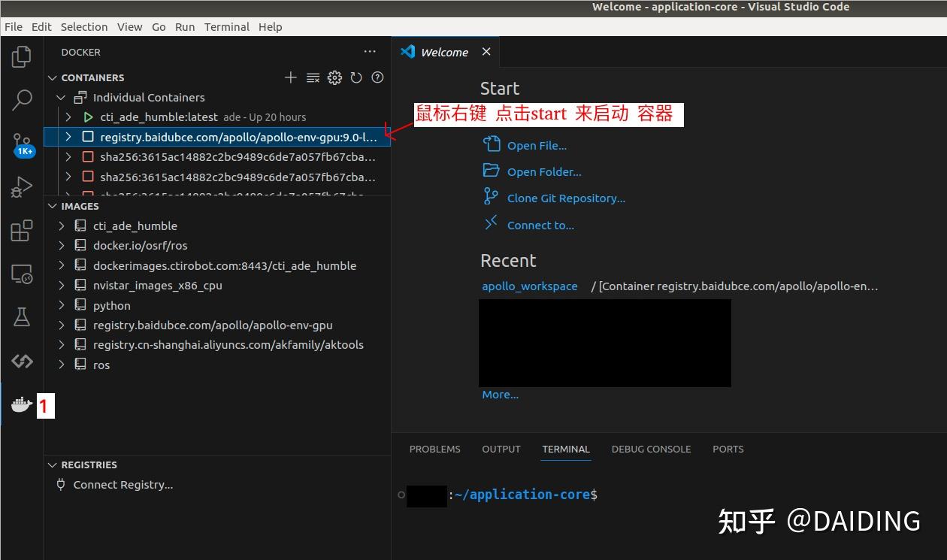This screenshot has width=947, height=560.
Task: Open the Edit menu
Action: pyautogui.click(x=41, y=26)
